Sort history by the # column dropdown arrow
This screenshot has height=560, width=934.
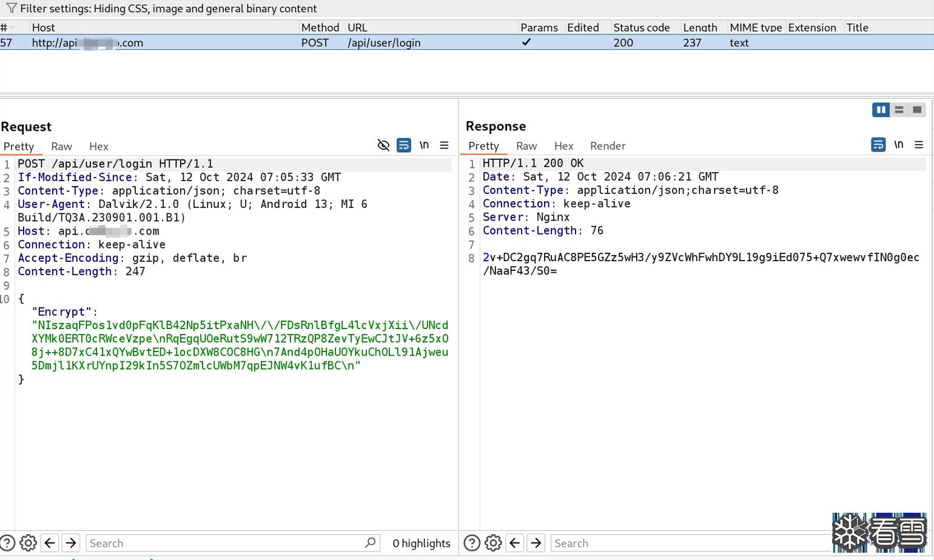[x=12, y=27]
